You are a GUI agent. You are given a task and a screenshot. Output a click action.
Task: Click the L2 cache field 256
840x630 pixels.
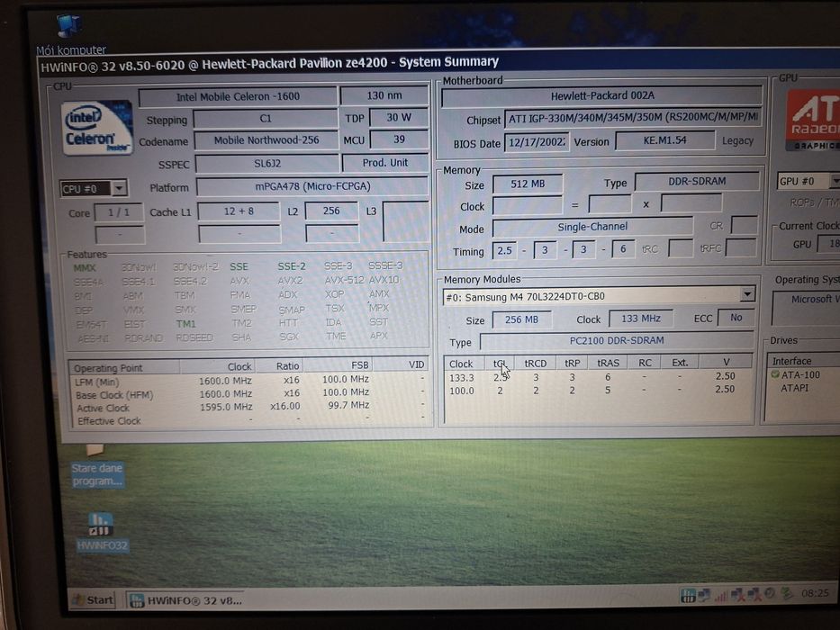[331, 211]
